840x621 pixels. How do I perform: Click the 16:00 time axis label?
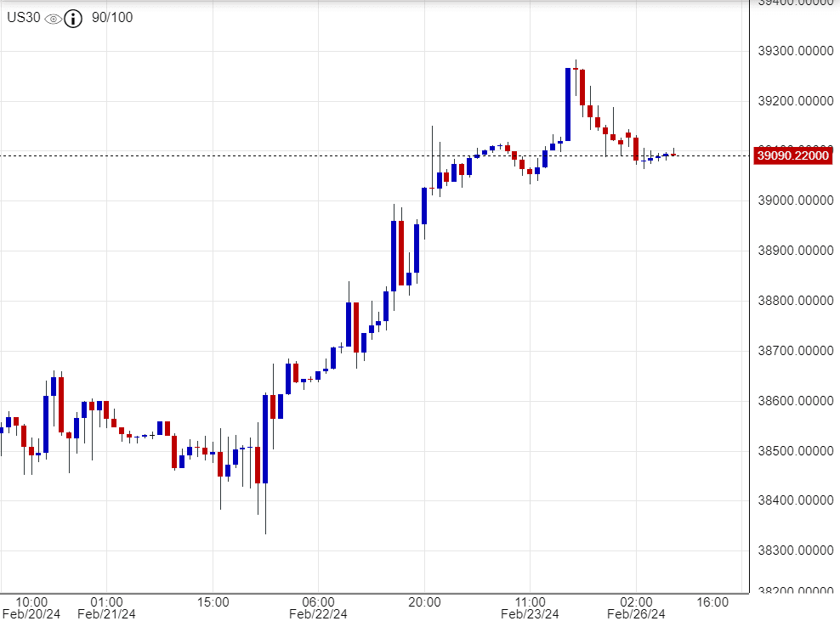(x=712, y=601)
